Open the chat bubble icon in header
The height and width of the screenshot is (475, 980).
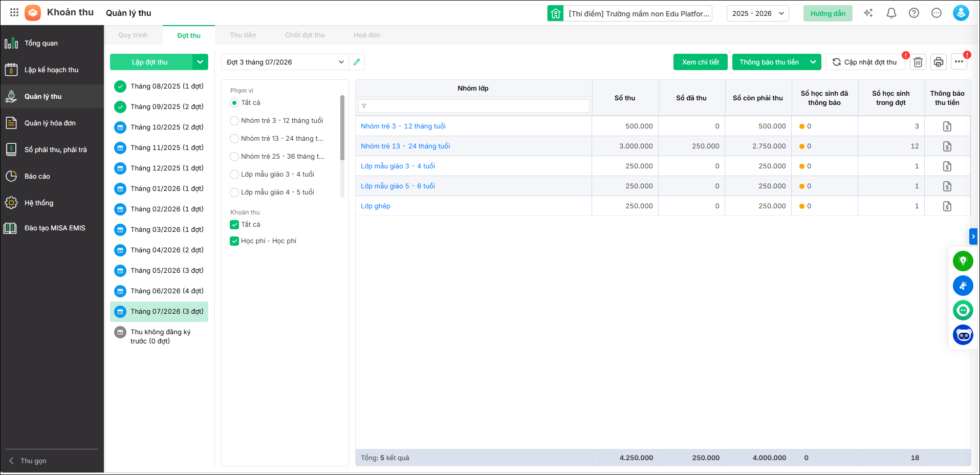[x=937, y=13]
